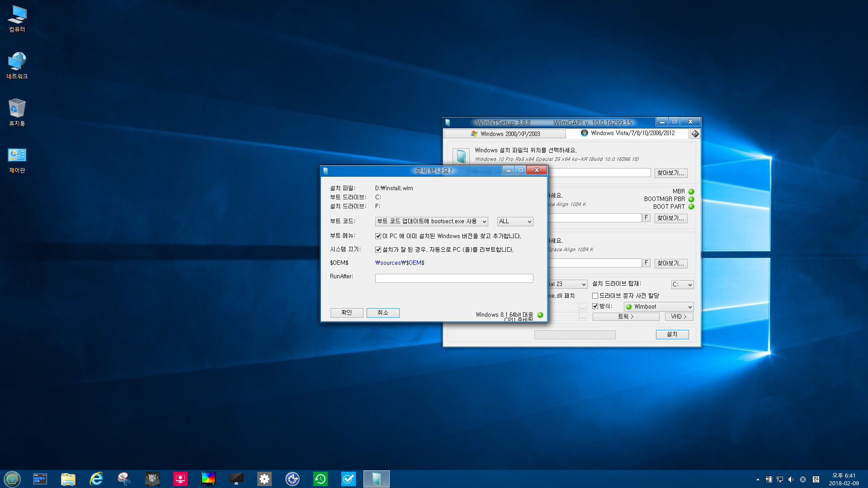Image resolution: width=868 pixels, height=488 pixels.
Task: Open the gray gear settings taskbar icon
Action: (x=264, y=479)
